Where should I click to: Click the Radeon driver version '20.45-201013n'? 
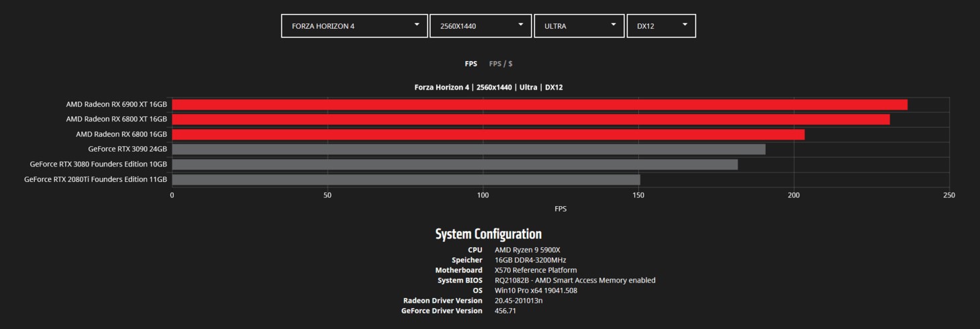tap(518, 300)
